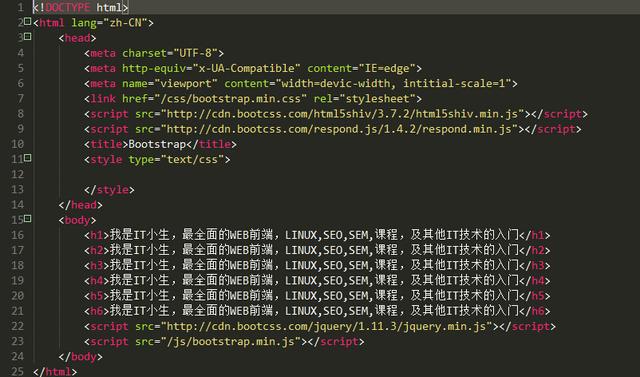Click the jquery.min.js script URL

327,326
